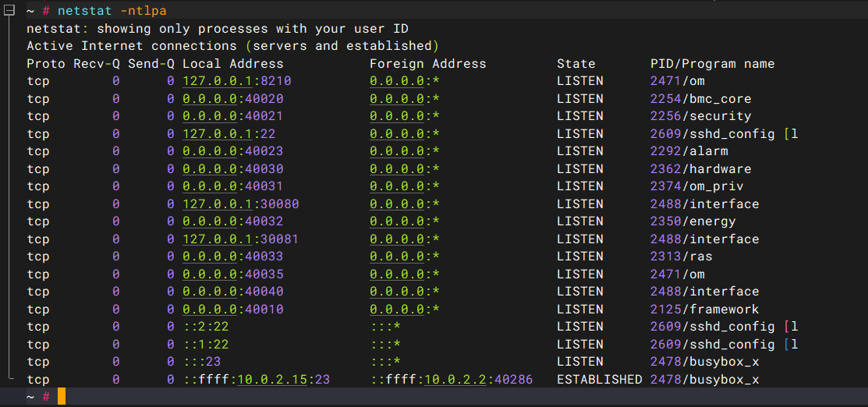
Task: Click the PID/Program name column header
Action: [x=712, y=64]
